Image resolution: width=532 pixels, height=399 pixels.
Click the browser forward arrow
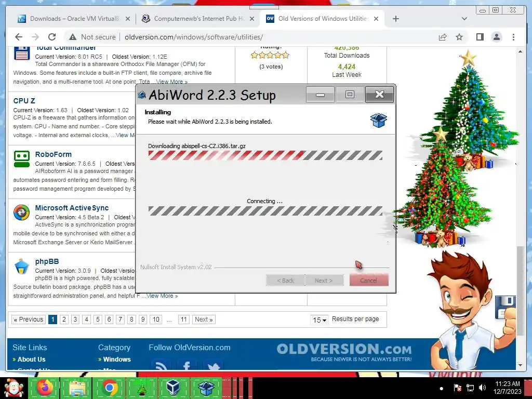pyautogui.click(x=35, y=37)
